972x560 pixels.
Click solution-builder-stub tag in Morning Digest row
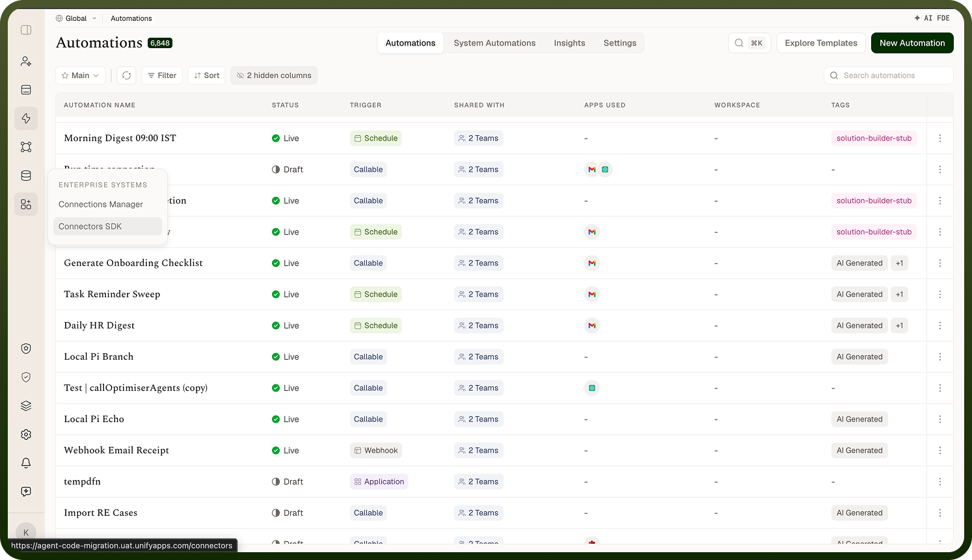tap(874, 139)
